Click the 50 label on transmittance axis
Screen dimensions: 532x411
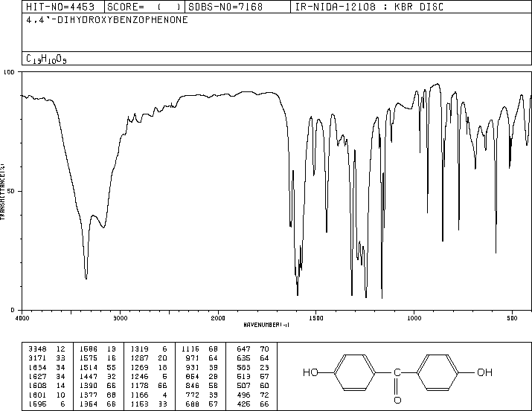point(11,191)
